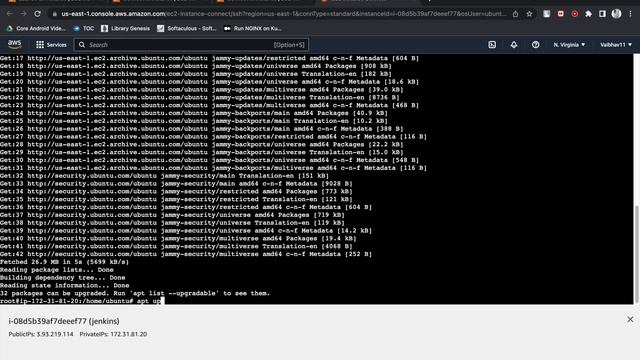The image size is (640, 360).
Task: Open the Services grid menu
Action: coord(51,45)
